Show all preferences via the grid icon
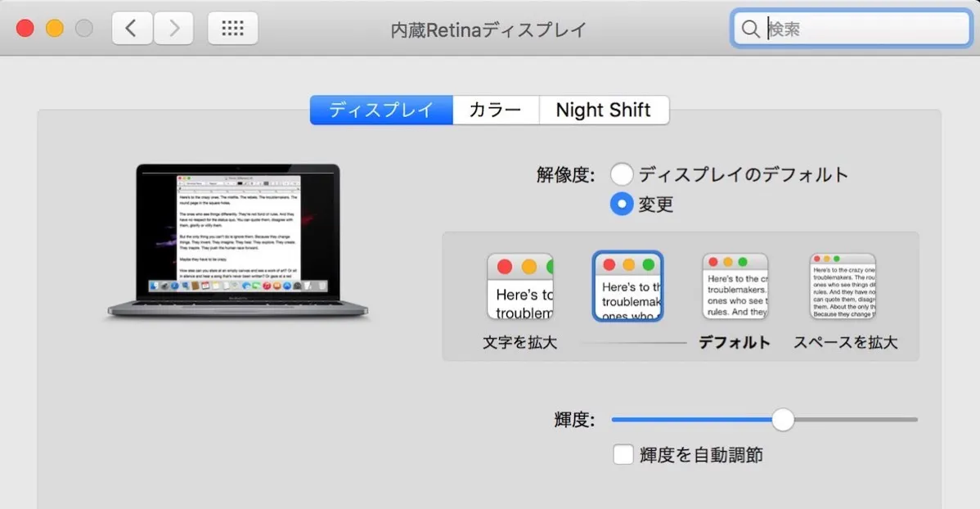Image resolution: width=980 pixels, height=509 pixels. click(x=232, y=28)
